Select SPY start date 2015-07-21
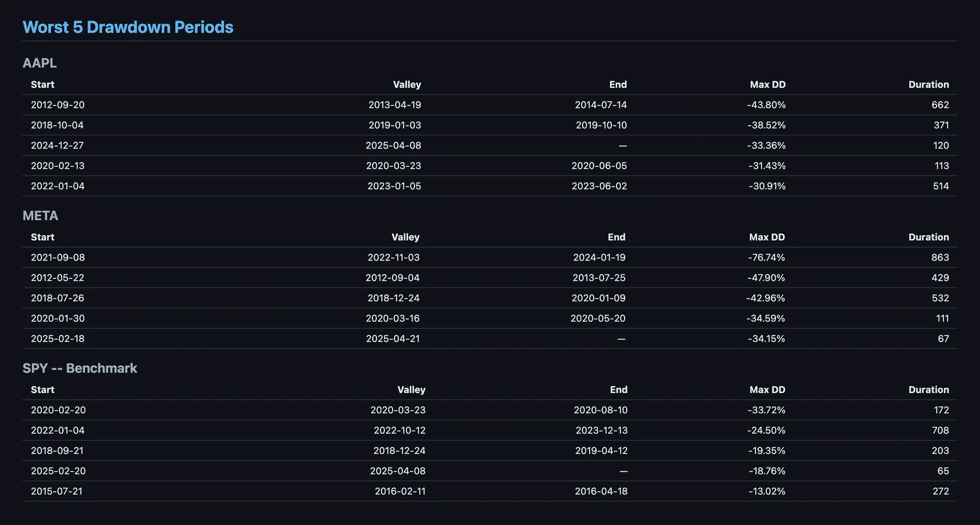 (57, 491)
